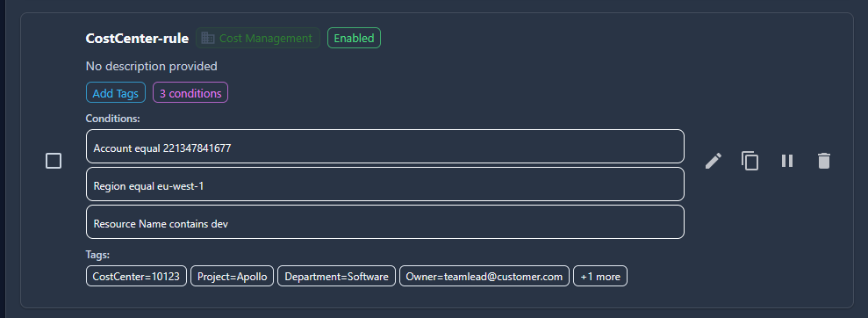Click the Cost Management category badge
Viewport: 868px width, 318px height.
pyautogui.click(x=258, y=39)
